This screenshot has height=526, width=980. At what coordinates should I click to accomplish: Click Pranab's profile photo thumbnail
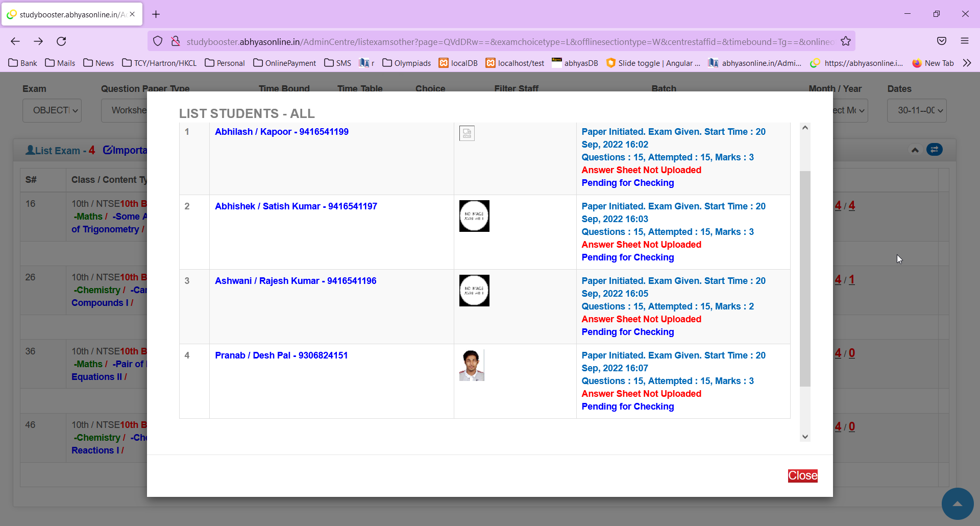[x=471, y=366]
